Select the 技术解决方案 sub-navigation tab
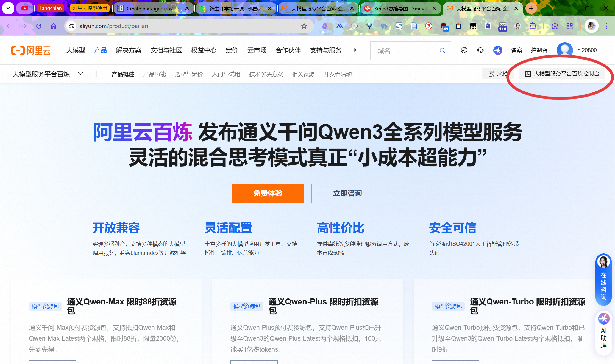 (266, 74)
